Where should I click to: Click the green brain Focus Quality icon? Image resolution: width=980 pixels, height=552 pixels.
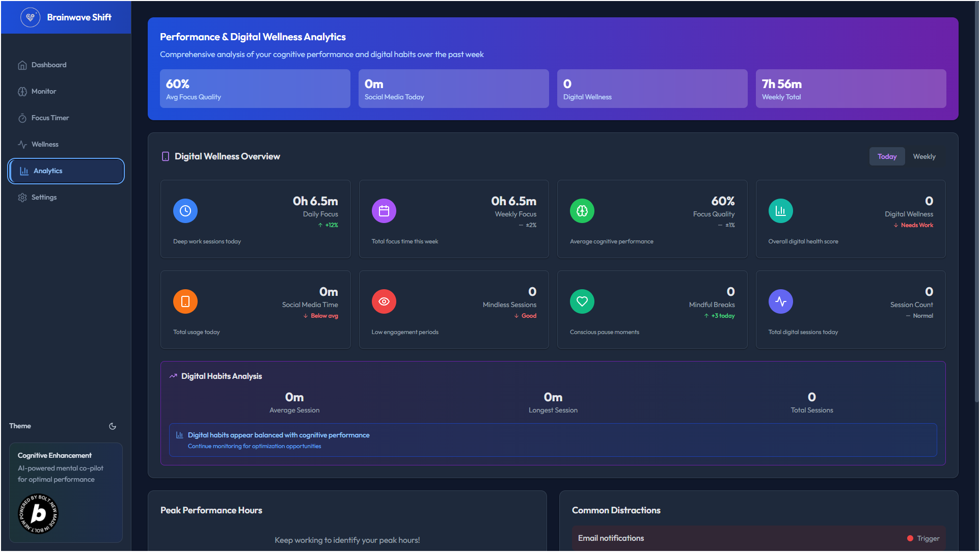(582, 211)
